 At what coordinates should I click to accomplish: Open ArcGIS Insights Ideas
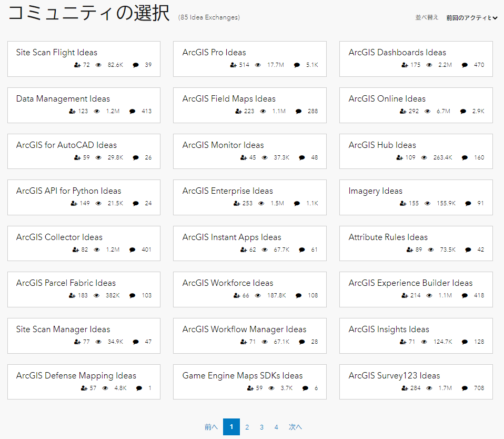(389, 330)
